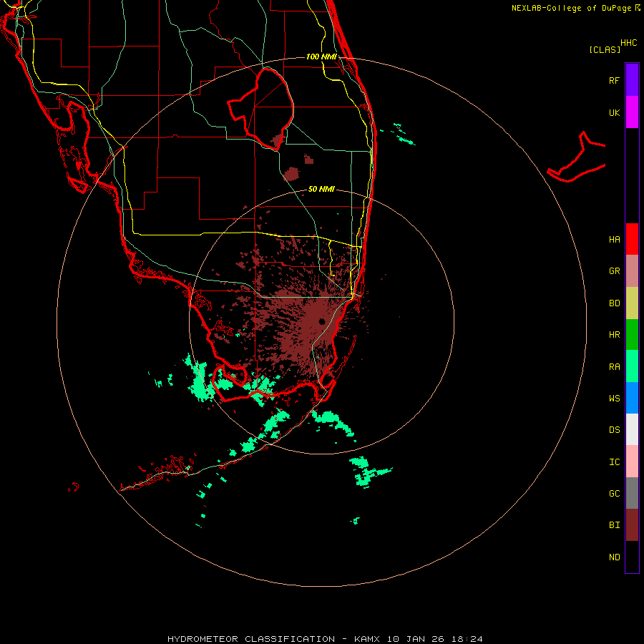Click the 'WS' legend label
Image resolution: width=644 pixels, height=644 pixels.
click(x=614, y=399)
